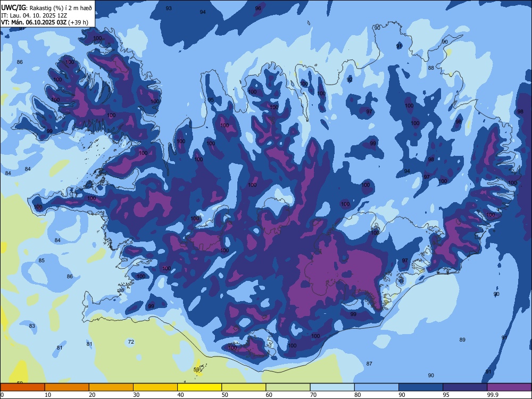Click the purple 99.9+ legend color swatch
The image size is (532, 399).
pyautogui.click(x=510, y=387)
